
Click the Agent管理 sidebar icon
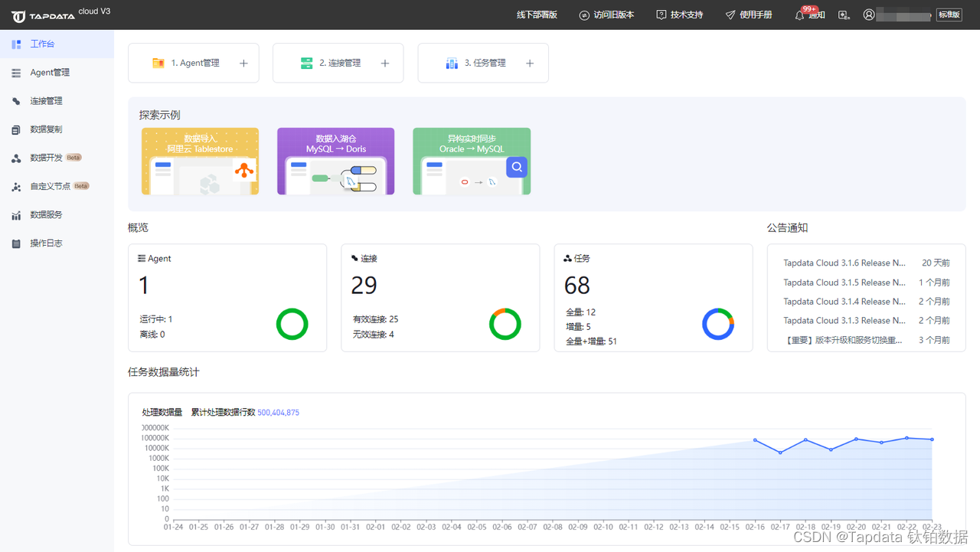tap(16, 73)
